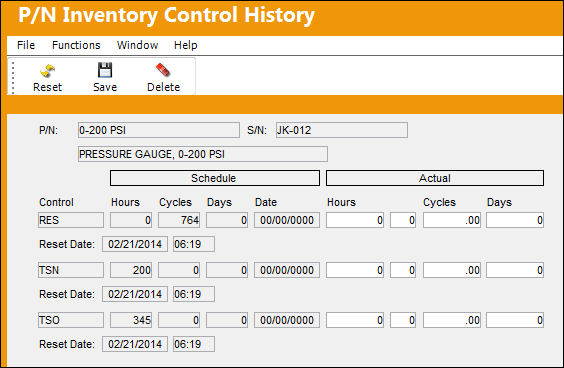This screenshot has height=368, width=564.
Task: Open the Help menu
Action: pos(186,45)
